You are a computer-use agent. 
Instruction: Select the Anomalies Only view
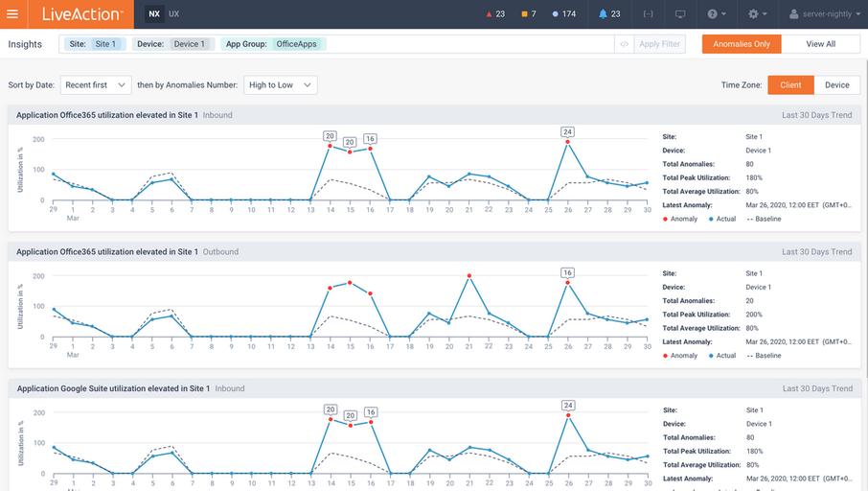click(742, 44)
